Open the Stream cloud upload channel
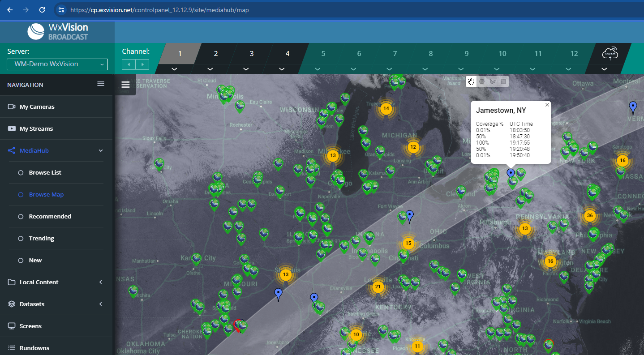The width and height of the screenshot is (644, 355). pos(610,54)
